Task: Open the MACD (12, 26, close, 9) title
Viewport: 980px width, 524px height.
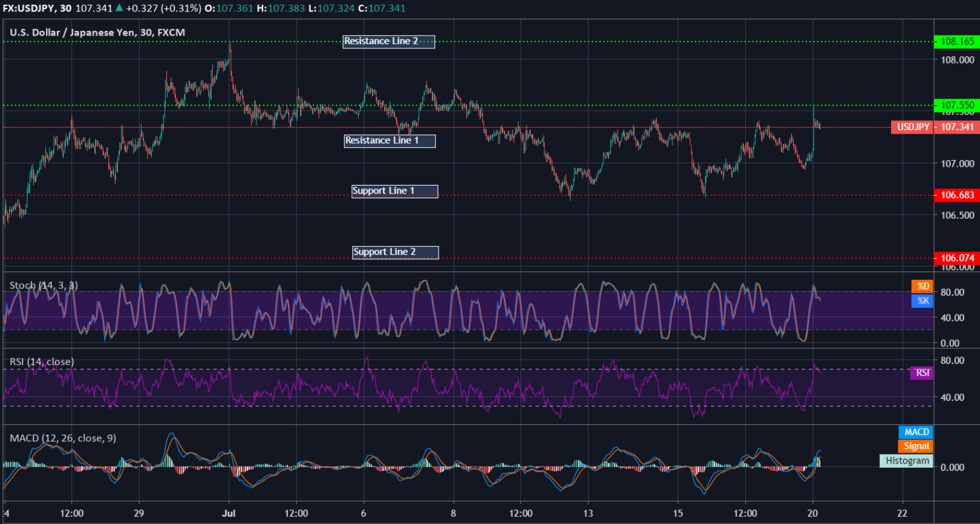Action: (63, 438)
